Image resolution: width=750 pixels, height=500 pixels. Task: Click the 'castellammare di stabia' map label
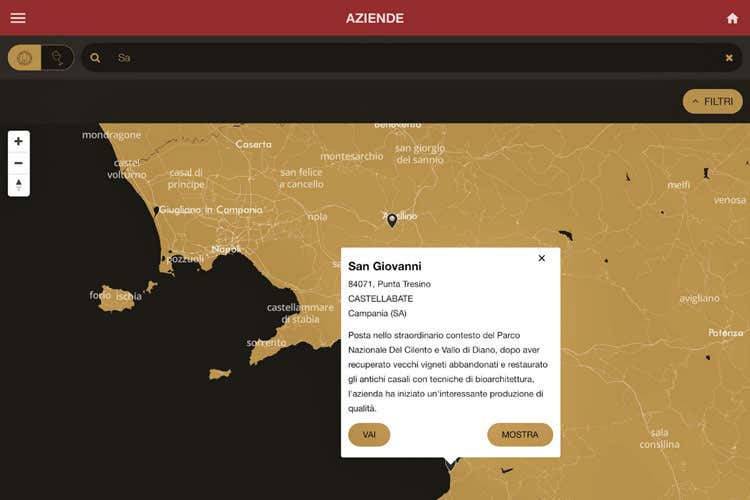(x=300, y=313)
